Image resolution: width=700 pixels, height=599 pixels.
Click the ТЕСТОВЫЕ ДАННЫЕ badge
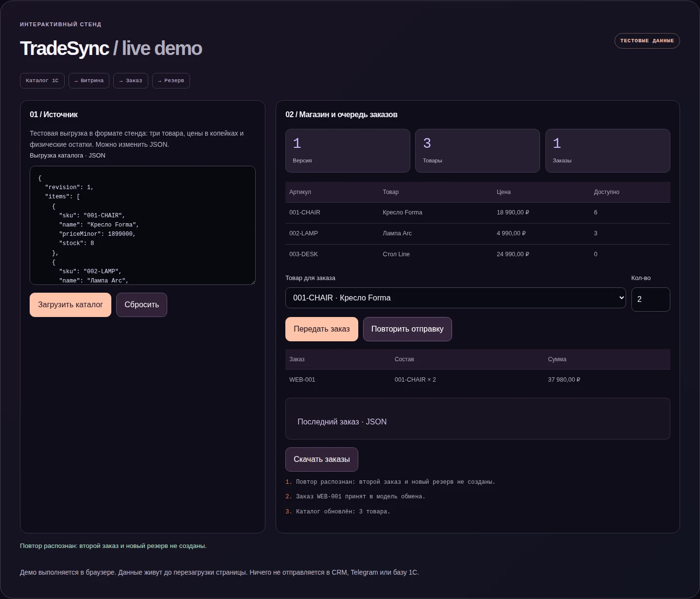(x=647, y=41)
